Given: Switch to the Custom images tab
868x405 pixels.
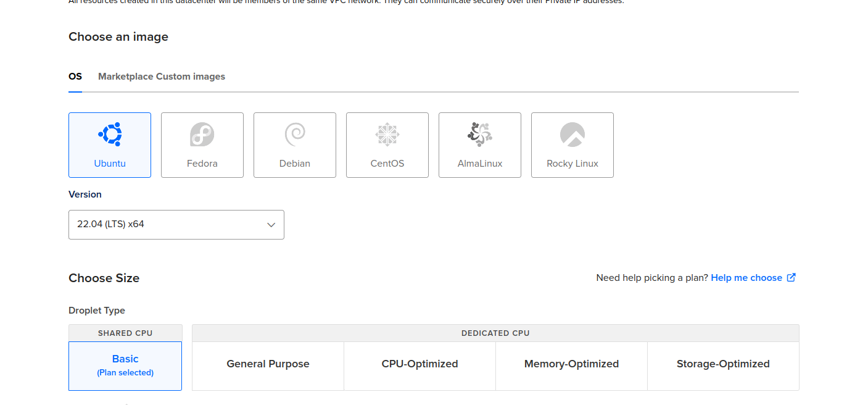Looking at the screenshot, I should coord(191,77).
